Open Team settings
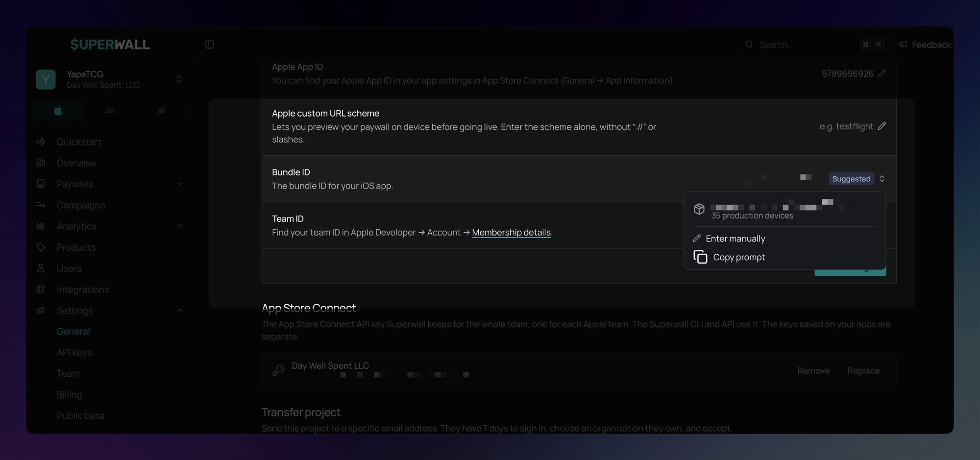980x460 pixels. coord(68,373)
